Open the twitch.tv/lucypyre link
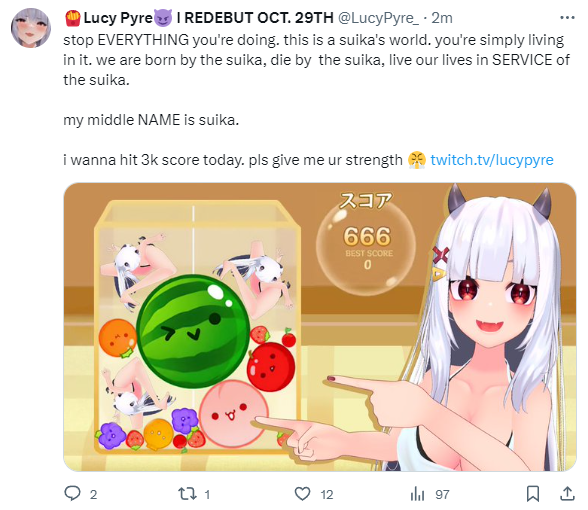Screen dimensions: 588x510 [x=492, y=160]
